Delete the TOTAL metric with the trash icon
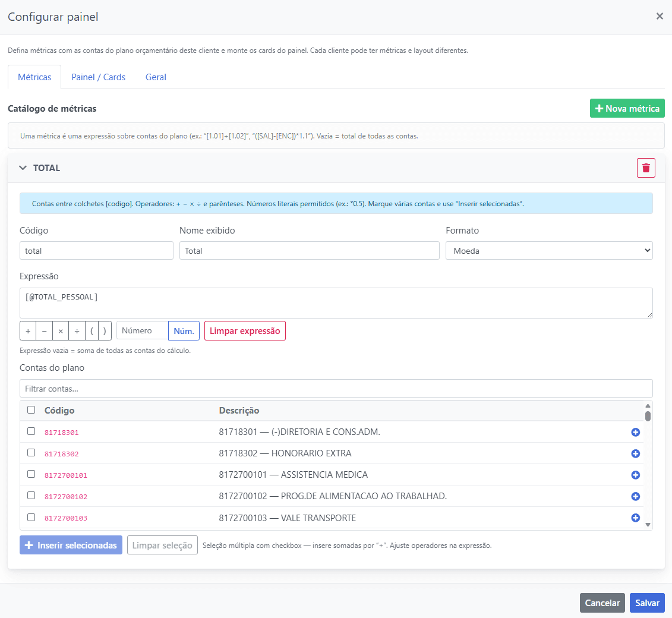Screen dimensions: 672x618 click(x=645, y=168)
